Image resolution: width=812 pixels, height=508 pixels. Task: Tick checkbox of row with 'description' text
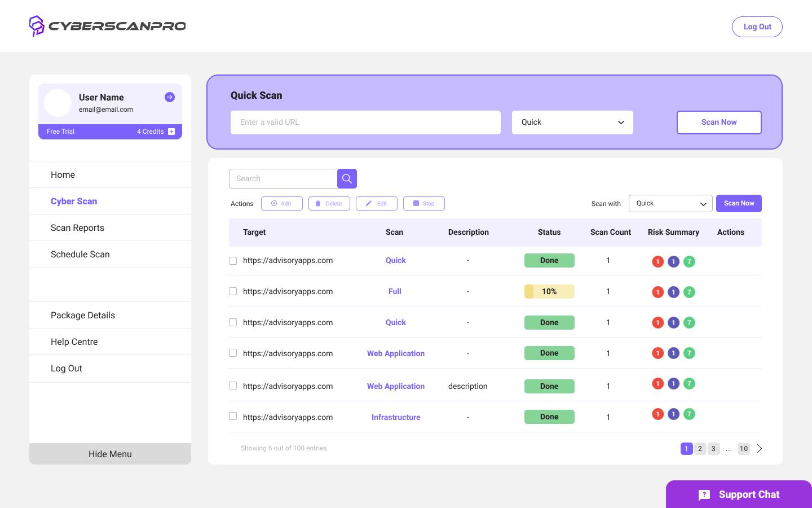pos(233,386)
